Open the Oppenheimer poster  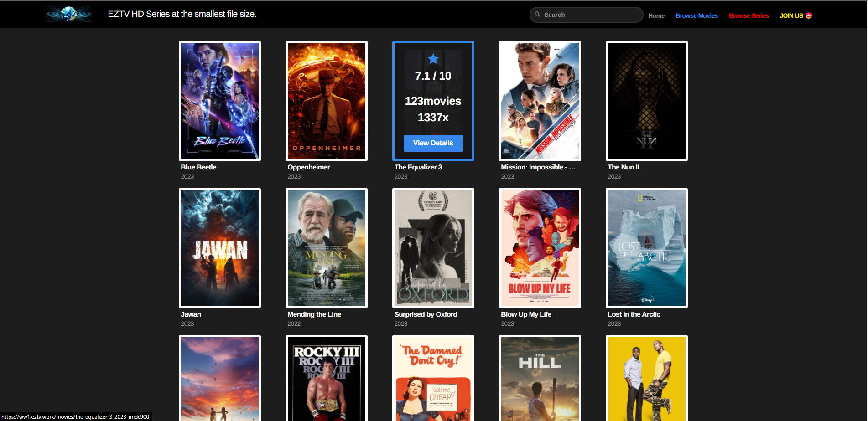pyautogui.click(x=327, y=101)
